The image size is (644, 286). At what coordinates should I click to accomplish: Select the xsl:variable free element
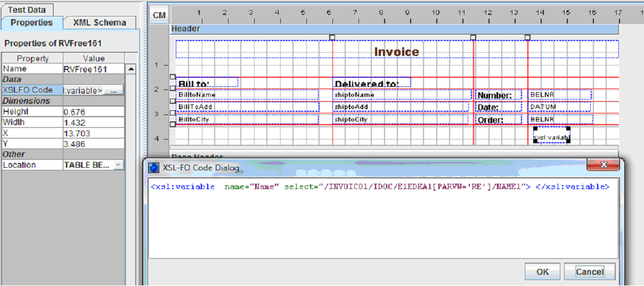552,135
